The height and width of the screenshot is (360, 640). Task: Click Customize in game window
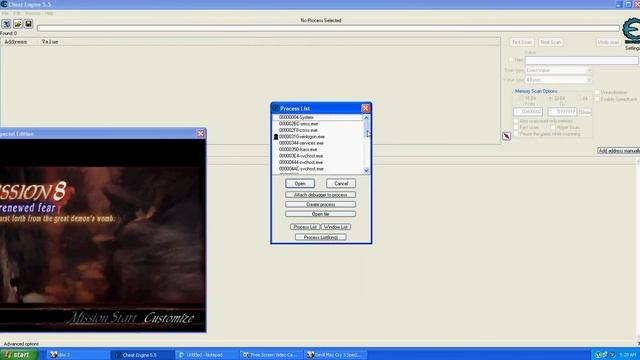[169, 318]
